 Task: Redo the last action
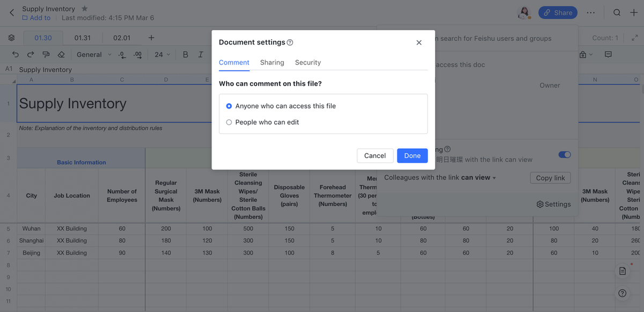coord(31,55)
